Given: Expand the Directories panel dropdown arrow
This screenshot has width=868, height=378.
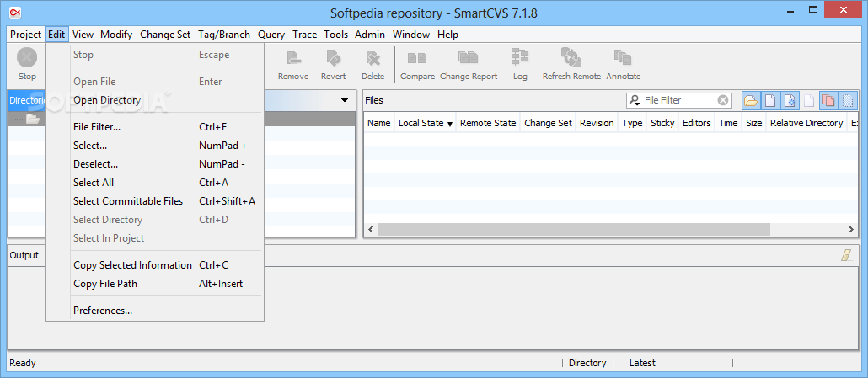Looking at the screenshot, I should [345, 100].
